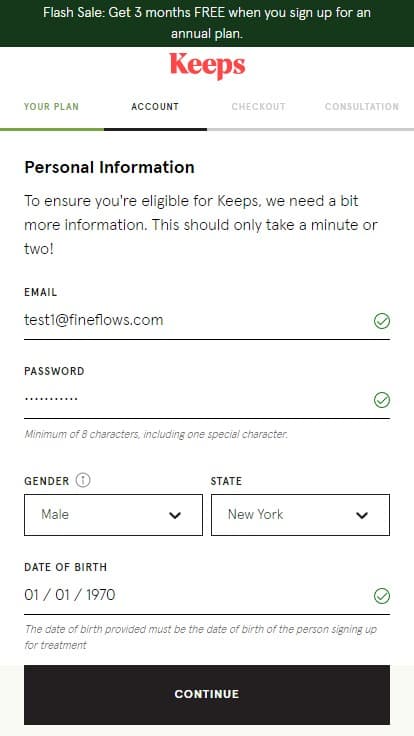Click the password validation checkmark icon
Image resolution: width=414 pixels, height=736 pixels.
[x=382, y=400]
